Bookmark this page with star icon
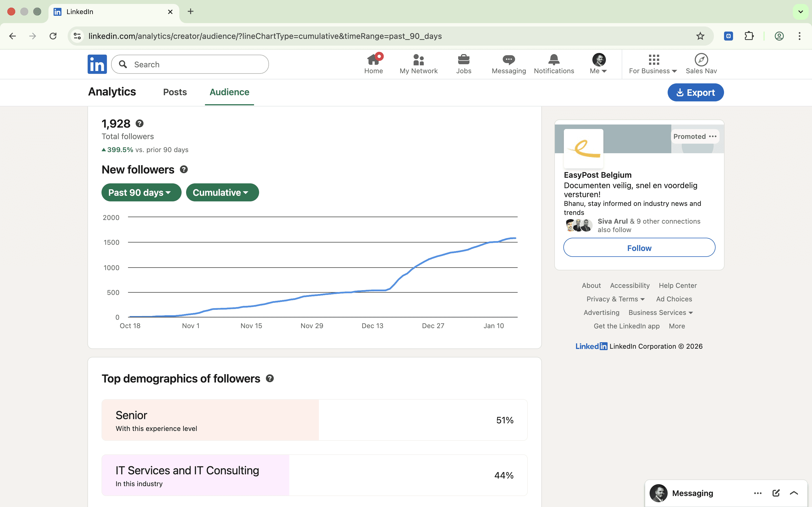Screen dimensions: 812x507 700,36
